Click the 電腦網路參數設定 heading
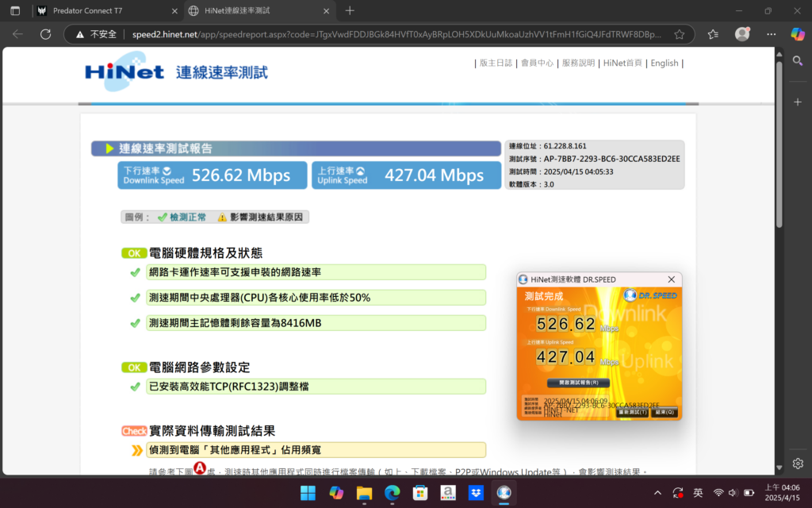This screenshot has width=812, height=508. (199, 368)
